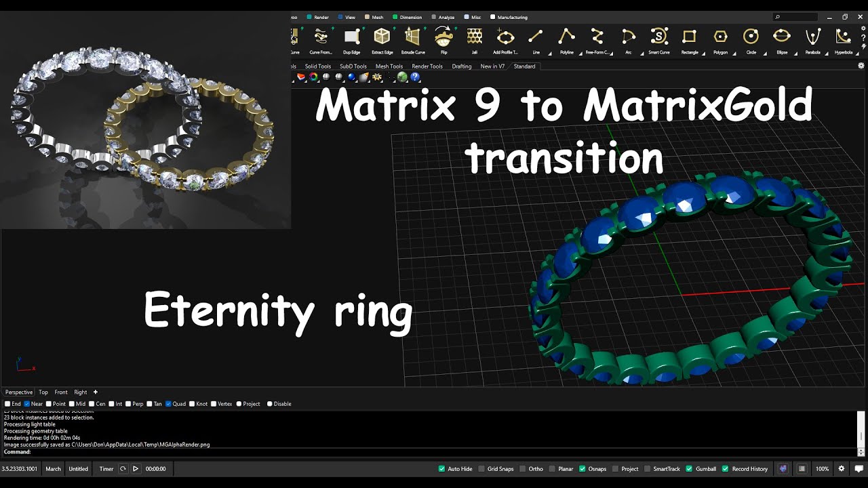Screen dimensions: 868x488
Task: Activate the Extrude Curve tool
Action: [x=413, y=37]
